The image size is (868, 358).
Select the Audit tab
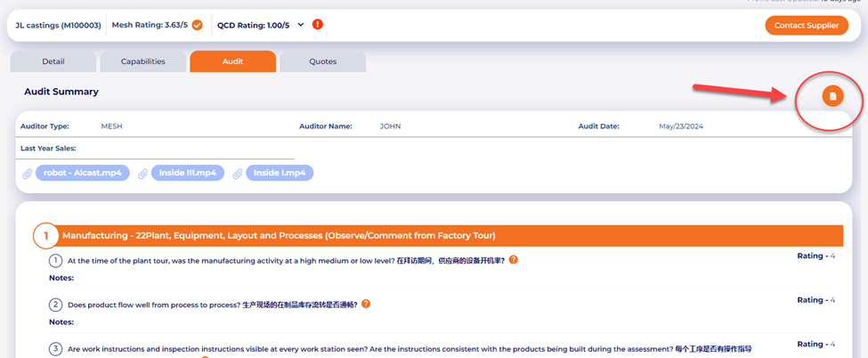[x=232, y=61]
